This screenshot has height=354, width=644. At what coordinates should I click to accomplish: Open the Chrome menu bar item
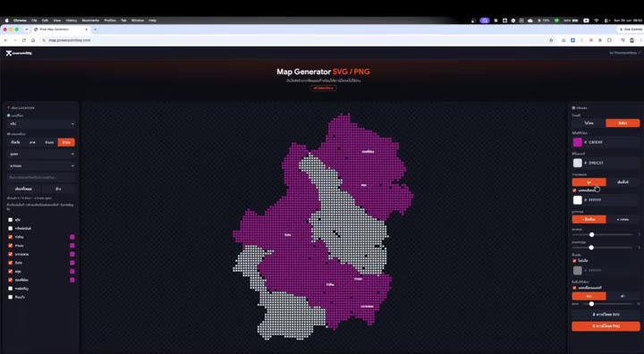point(20,21)
